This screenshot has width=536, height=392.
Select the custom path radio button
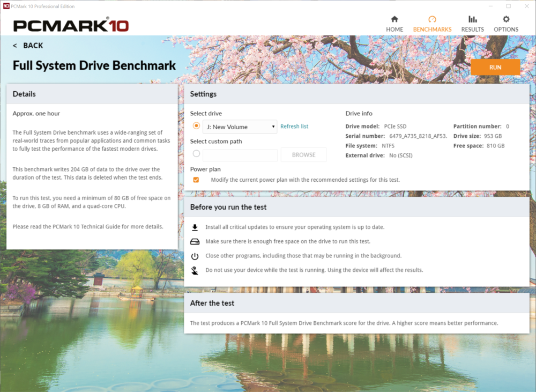(196, 153)
